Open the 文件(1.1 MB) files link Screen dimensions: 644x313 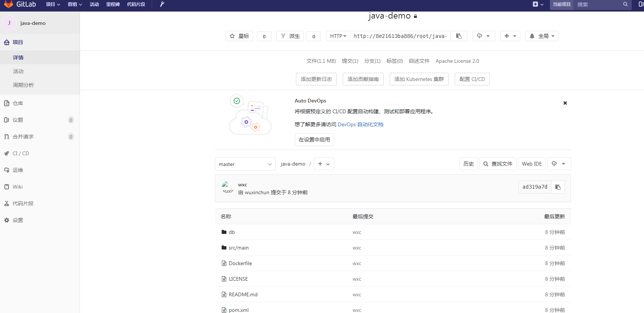(321, 61)
